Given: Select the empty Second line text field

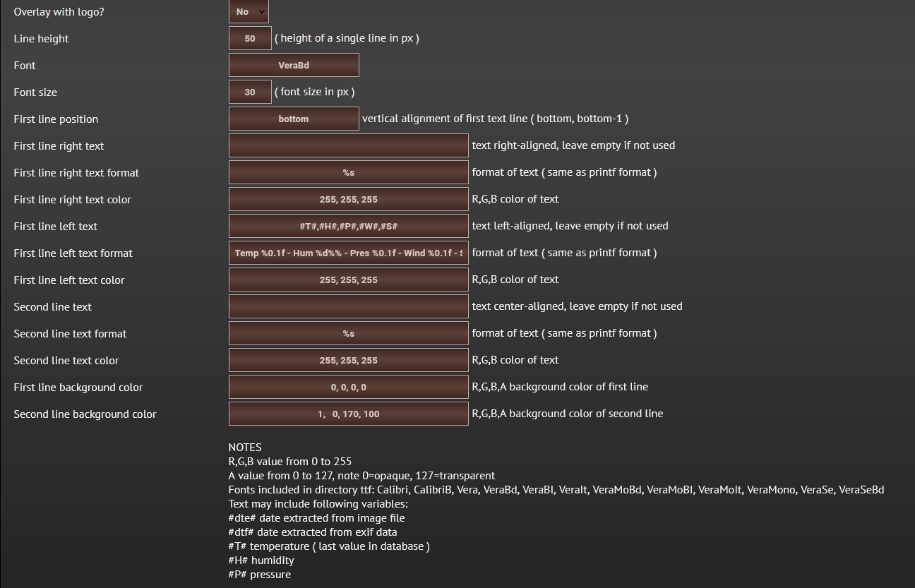Looking at the screenshot, I should pos(348,306).
